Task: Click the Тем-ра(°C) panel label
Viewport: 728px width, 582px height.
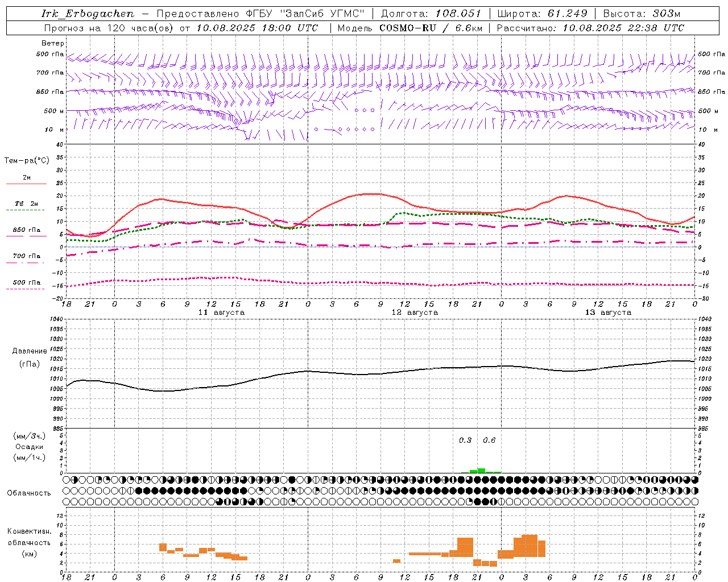Action: point(27,161)
